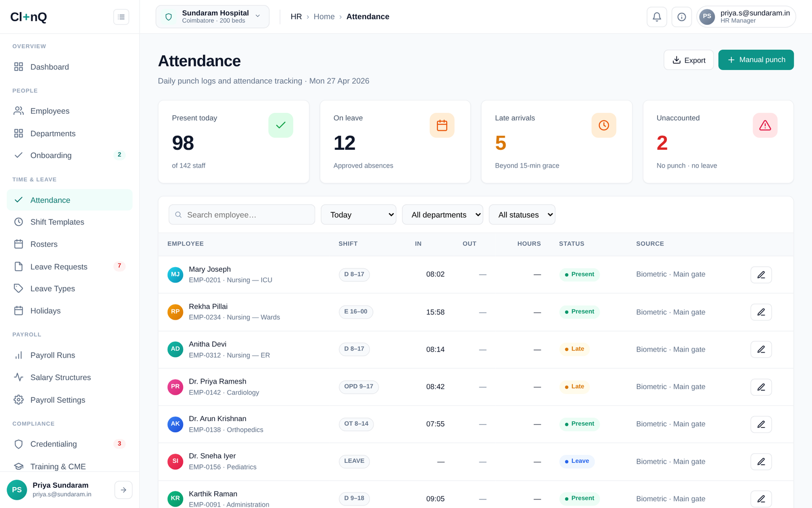Click the Holidays sidebar item
This screenshot has height=508, width=812.
(x=70, y=311)
